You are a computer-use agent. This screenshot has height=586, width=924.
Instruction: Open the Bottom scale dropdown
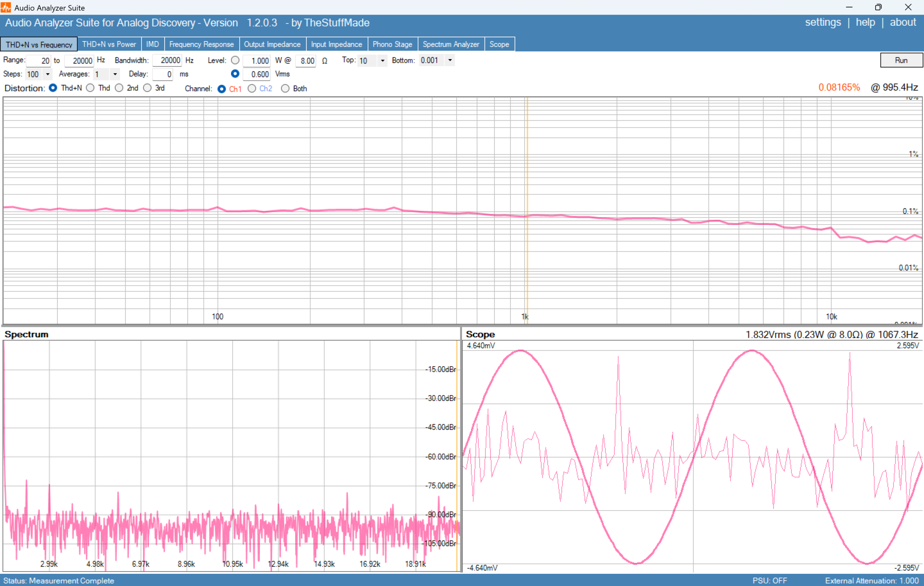tap(450, 60)
